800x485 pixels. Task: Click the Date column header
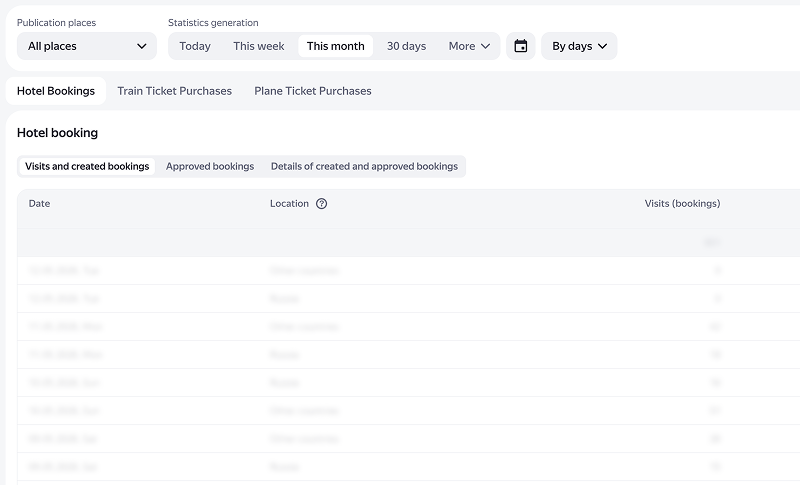(x=39, y=203)
